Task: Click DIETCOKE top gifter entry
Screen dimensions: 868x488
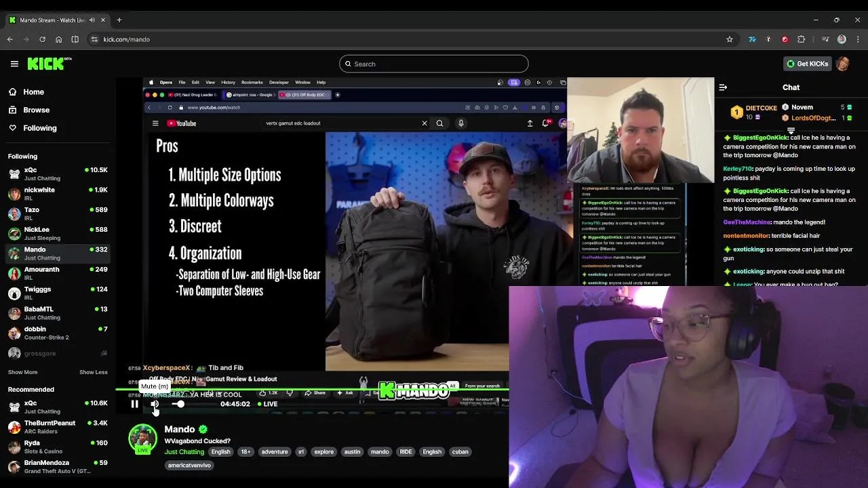Action: 754,112
